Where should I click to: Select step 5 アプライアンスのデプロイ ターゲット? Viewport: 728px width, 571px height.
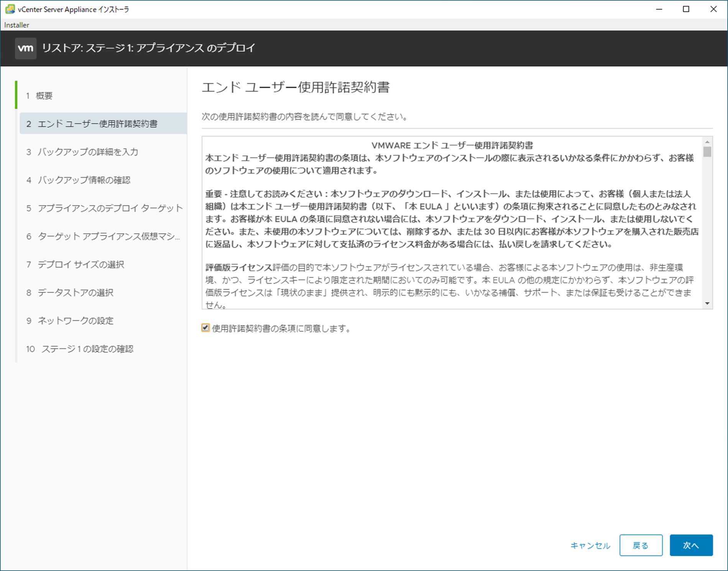pos(103,208)
